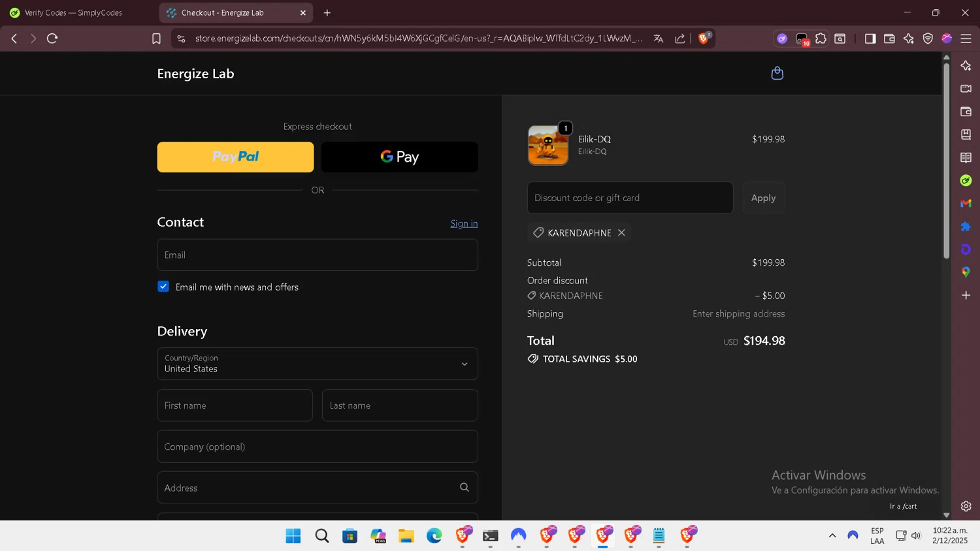
Task: Open Microsoft Store from taskbar
Action: pos(350,536)
